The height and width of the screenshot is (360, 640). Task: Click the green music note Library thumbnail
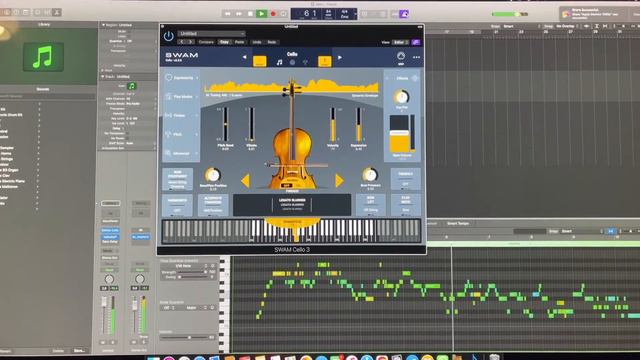click(x=43, y=57)
